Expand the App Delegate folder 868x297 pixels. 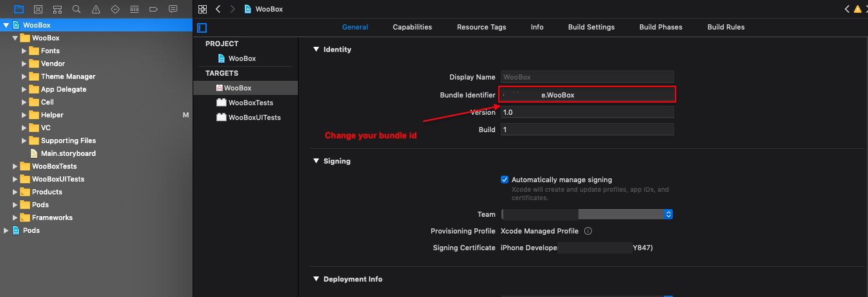24,89
